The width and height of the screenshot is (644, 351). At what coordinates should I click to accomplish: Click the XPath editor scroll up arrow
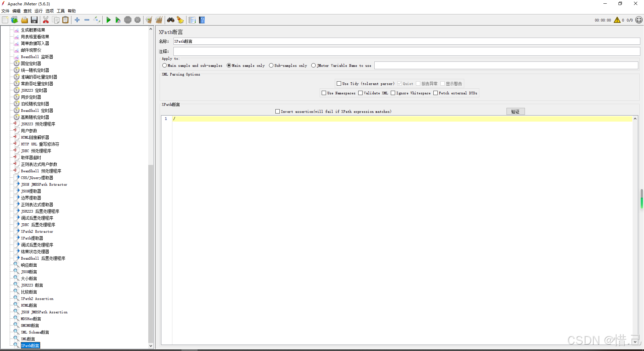(x=635, y=119)
